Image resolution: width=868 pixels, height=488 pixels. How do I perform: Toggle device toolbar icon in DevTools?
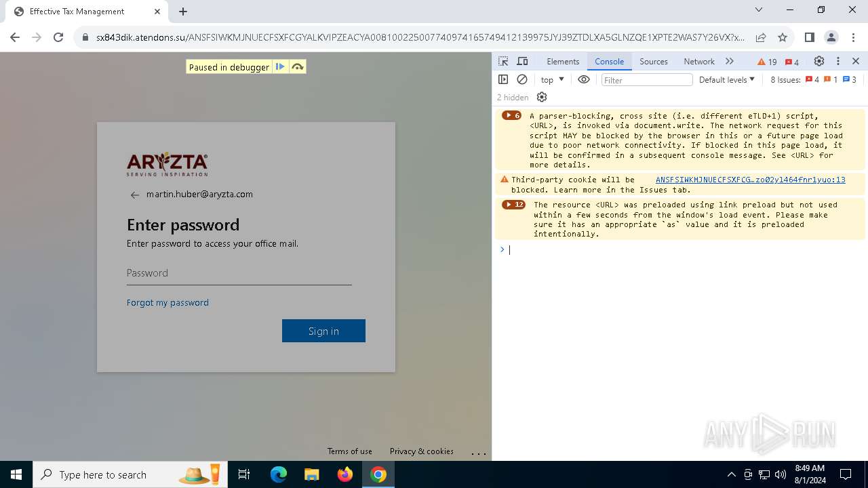point(522,61)
